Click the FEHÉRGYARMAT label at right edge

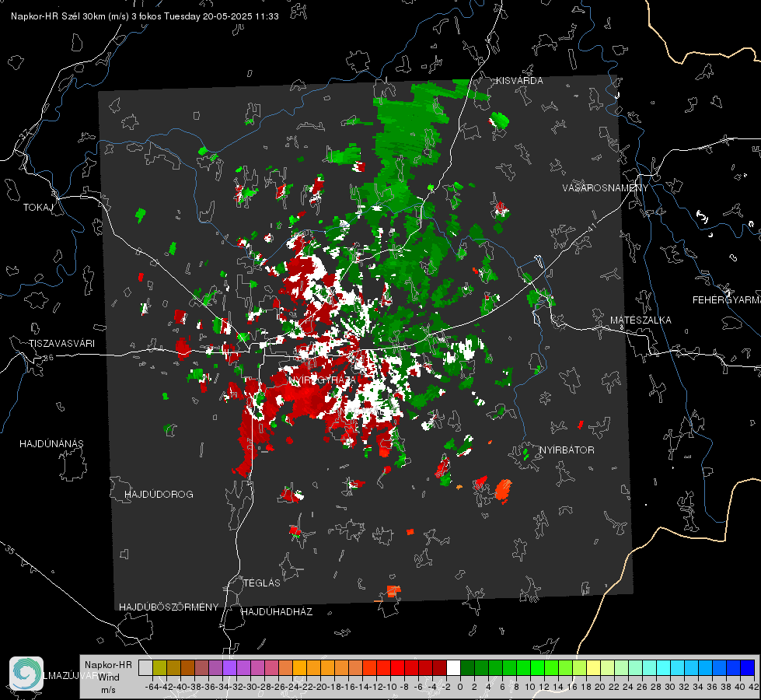[x=726, y=300]
